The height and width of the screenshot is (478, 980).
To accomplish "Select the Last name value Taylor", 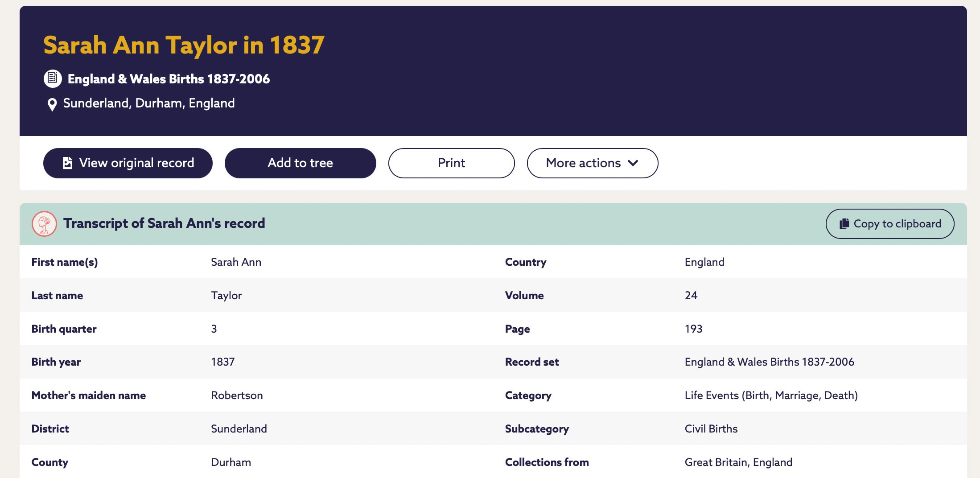I will [x=226, y=295].
